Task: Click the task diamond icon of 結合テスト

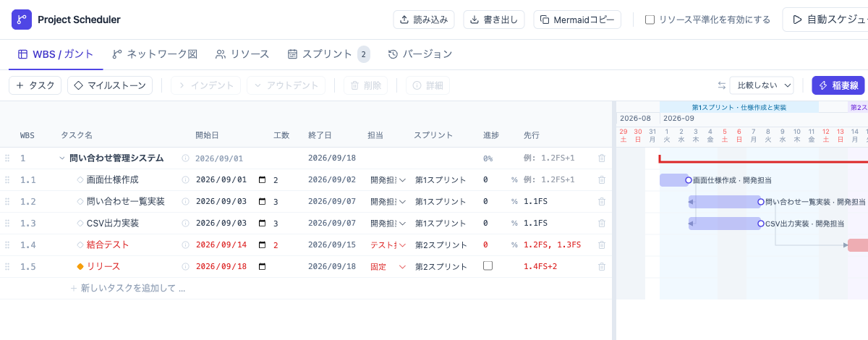Action: (x=80, y=245)
